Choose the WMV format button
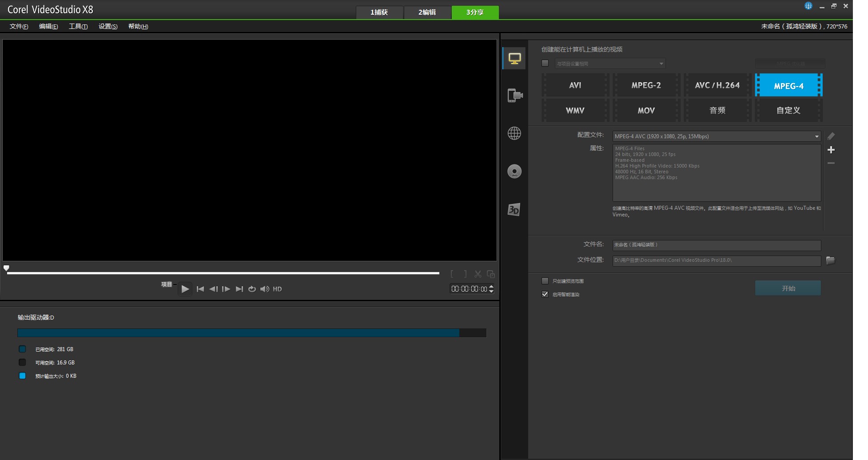868x460 pixels. point(575,110)
